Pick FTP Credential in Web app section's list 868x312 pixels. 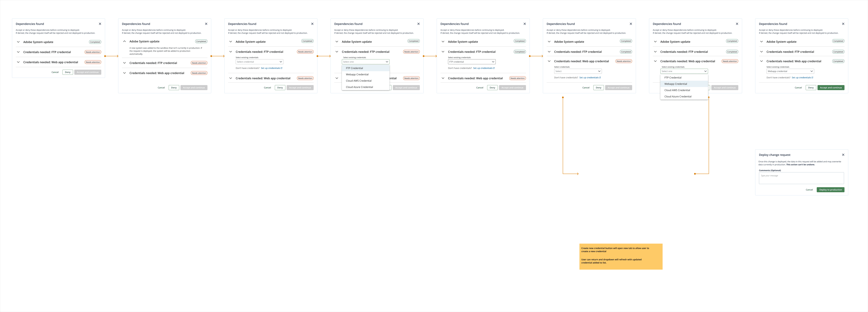684,78
